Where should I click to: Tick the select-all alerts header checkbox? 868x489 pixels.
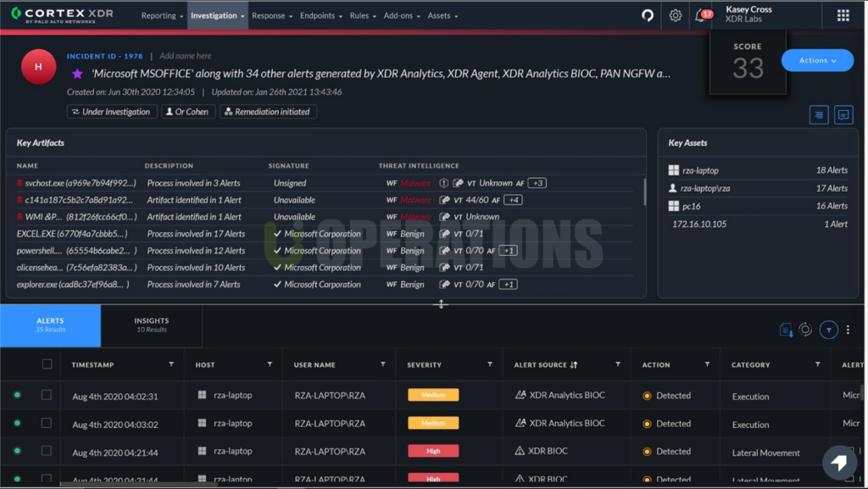pyautogui.click(x=47, y=364)
